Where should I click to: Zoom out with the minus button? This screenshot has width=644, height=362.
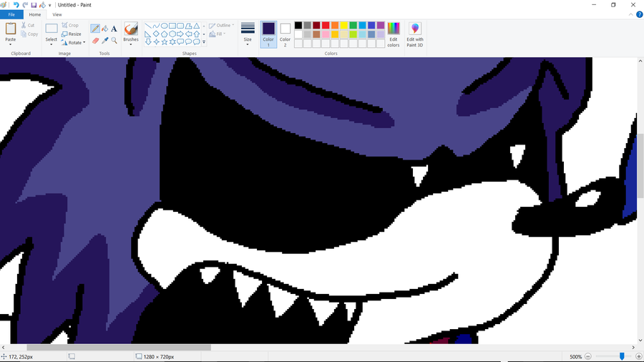click(x=587, y=357)
